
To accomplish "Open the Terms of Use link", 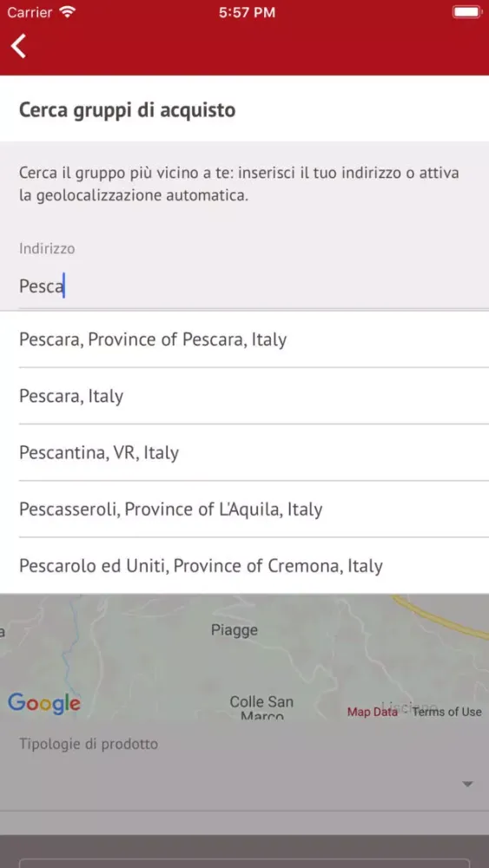I will [447, 712].
